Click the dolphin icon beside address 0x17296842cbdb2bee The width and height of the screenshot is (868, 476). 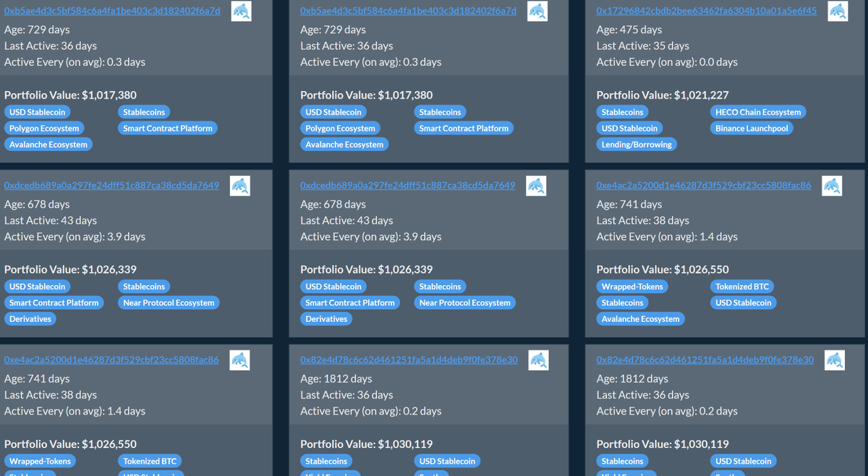(x=838, y=11)
